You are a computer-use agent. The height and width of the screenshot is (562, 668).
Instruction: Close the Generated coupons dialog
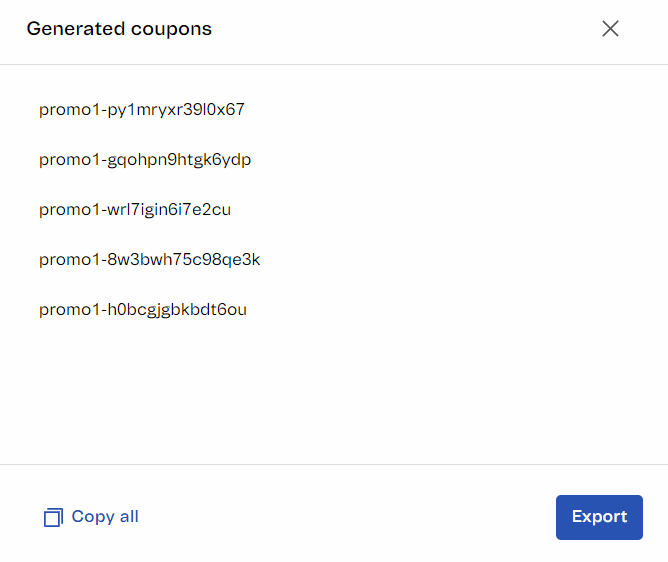(610, 29)
